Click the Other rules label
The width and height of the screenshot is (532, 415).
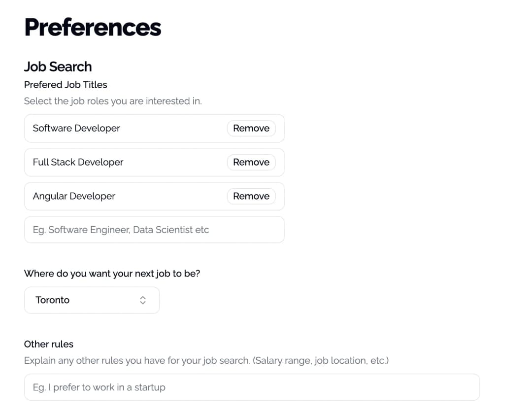point(48,344)
